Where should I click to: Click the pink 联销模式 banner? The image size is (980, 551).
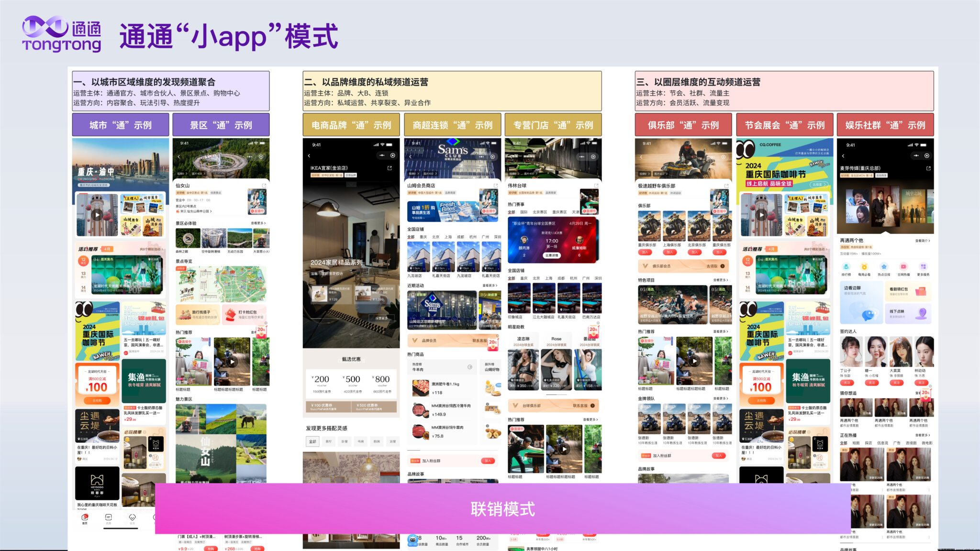coord(502,509)
